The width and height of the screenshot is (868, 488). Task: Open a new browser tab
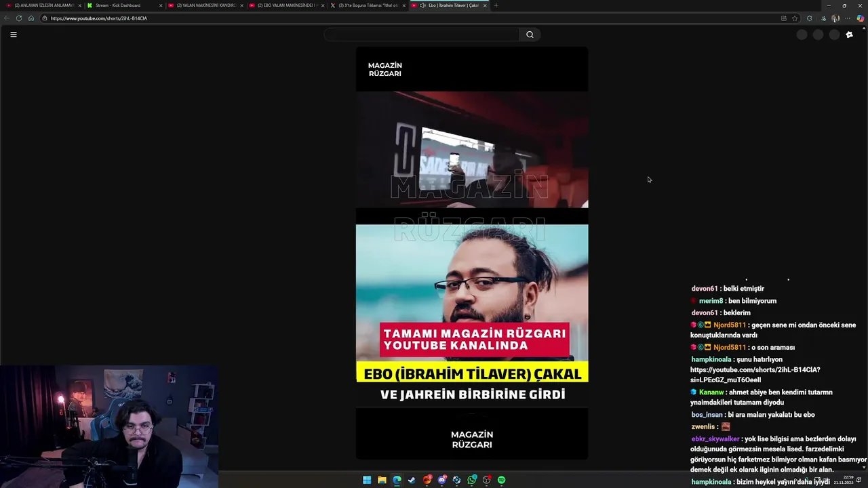[496, 5]
